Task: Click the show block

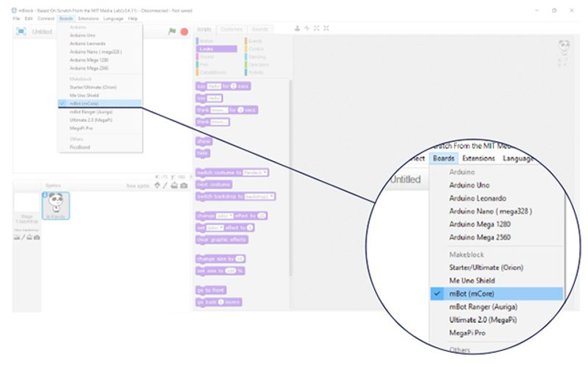Action: coord(204,141)
